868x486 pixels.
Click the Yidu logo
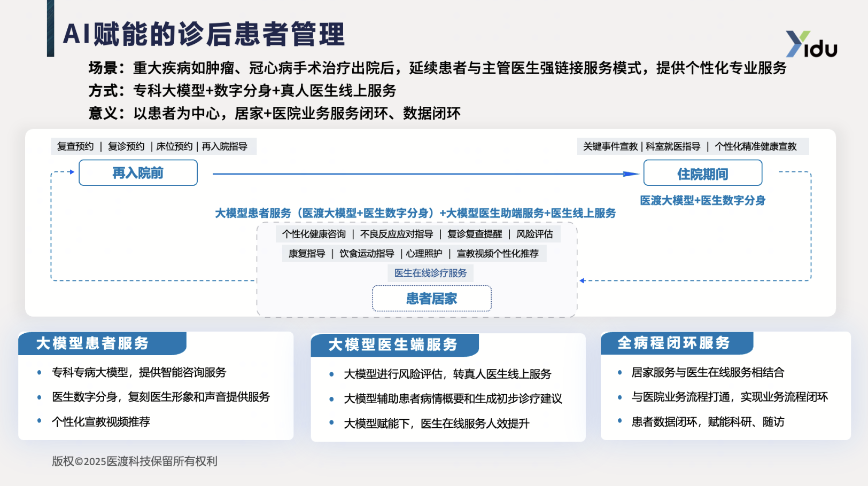coord(811,44)
